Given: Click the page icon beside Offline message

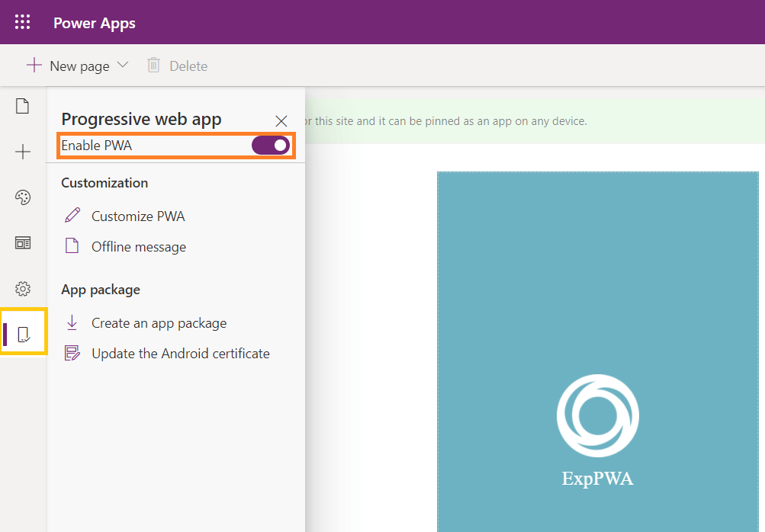Looking at the screenshot, I should (72, 246).
